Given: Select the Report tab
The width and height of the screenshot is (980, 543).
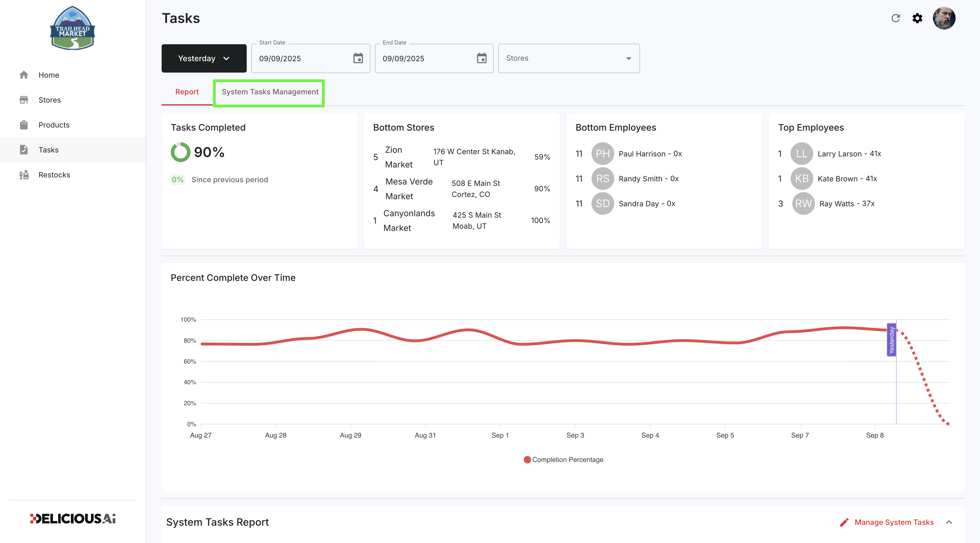Looking at the screenshot, I should pos(187,92).
